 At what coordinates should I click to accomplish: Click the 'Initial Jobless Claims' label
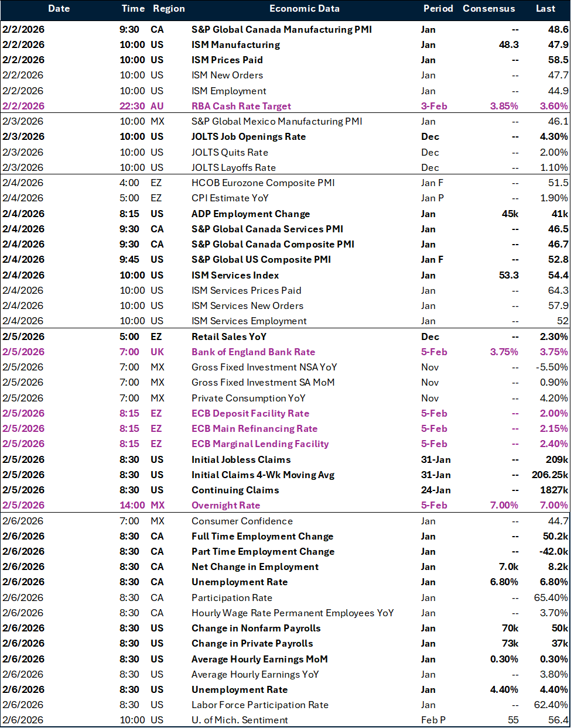(241, 459)
